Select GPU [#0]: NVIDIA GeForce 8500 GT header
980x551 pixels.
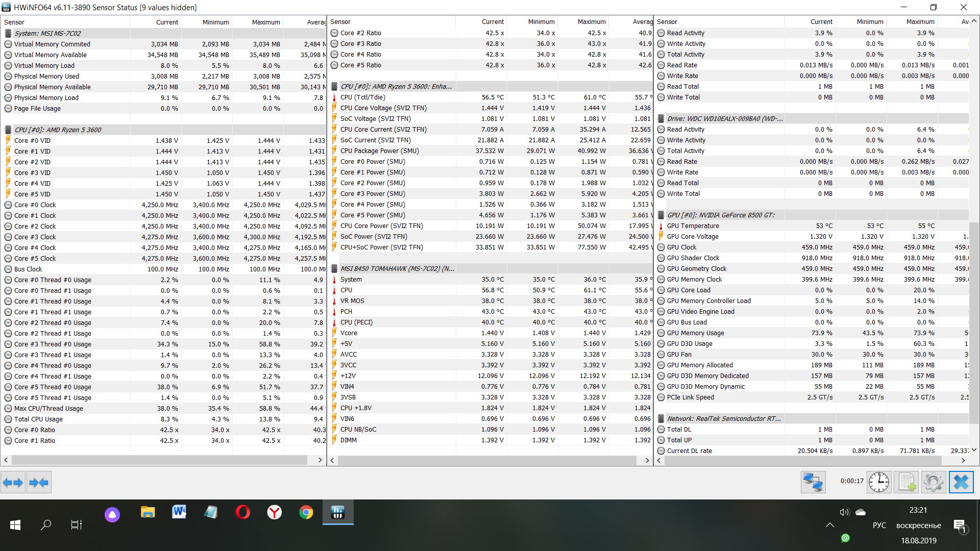coord(720,215)
